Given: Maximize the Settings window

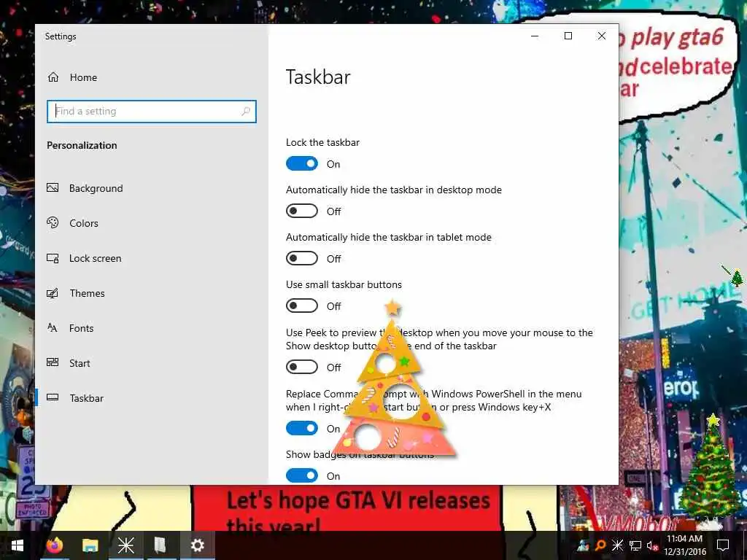Looking at the screenshot, I should coord(568,36).
